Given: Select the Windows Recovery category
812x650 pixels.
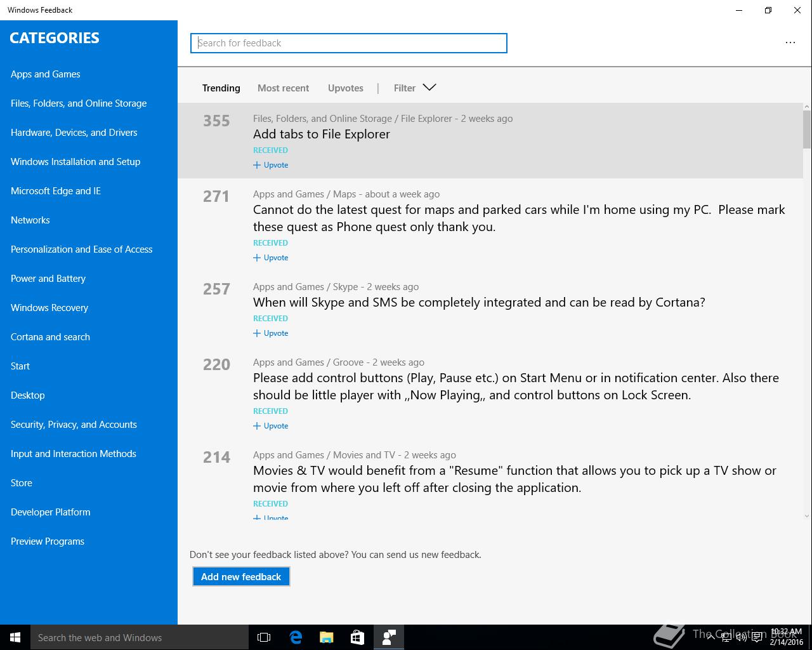Looking at the screenshot, I should pos(49,308).
